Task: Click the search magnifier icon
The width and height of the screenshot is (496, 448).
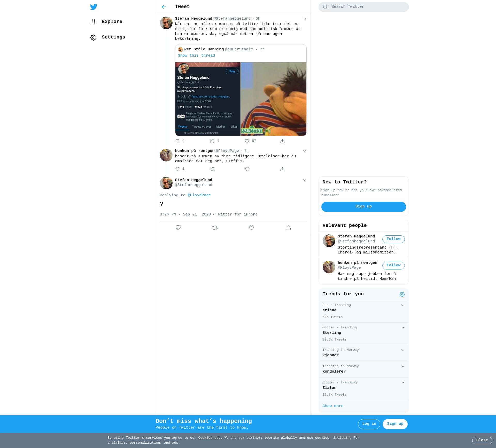Action: click(x=325, y=7)
